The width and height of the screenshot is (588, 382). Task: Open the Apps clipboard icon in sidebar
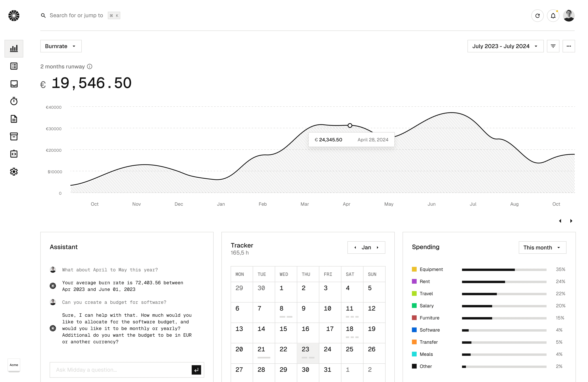click(x=14, y=154)
